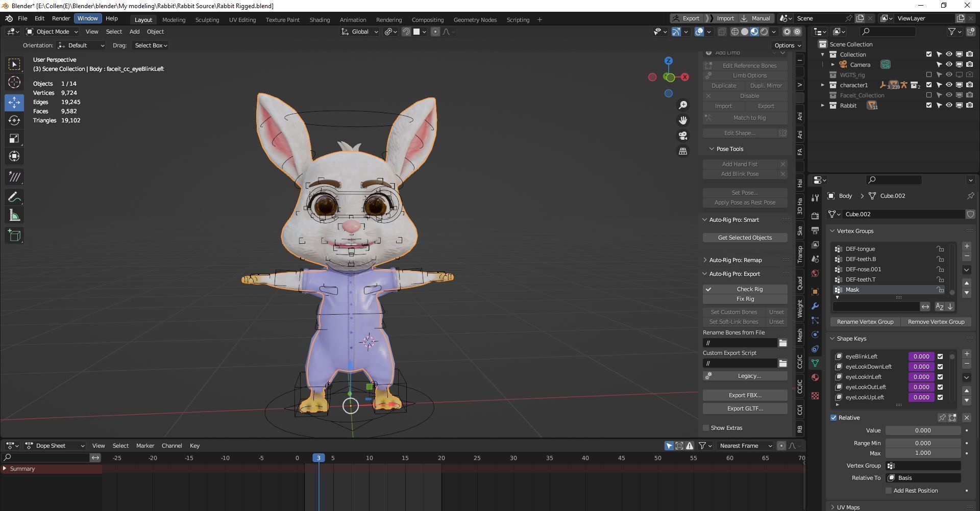Open the Texture properties checker tab
The height and width of the screenshot is (511, 980).
[x=815, y=396]
